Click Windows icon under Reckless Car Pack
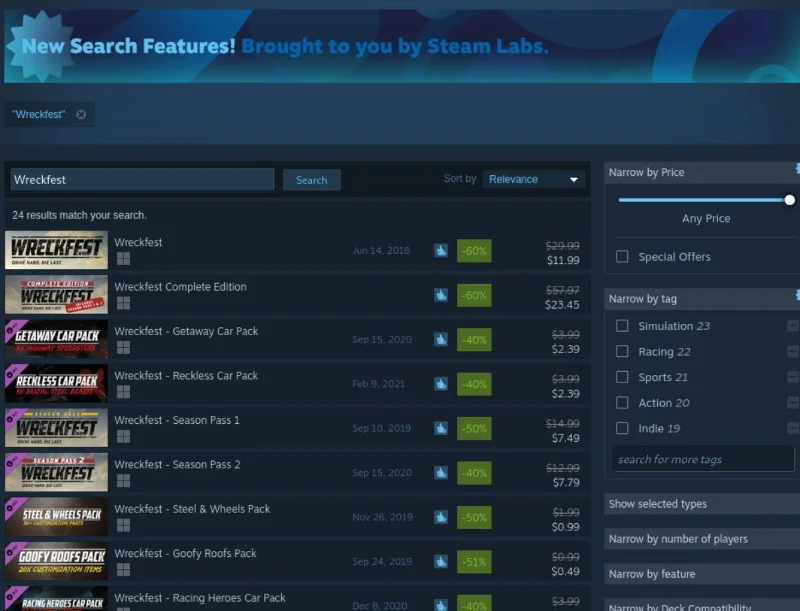The height and width of the screenshot is (611, 800). click(x=123, y=392)
